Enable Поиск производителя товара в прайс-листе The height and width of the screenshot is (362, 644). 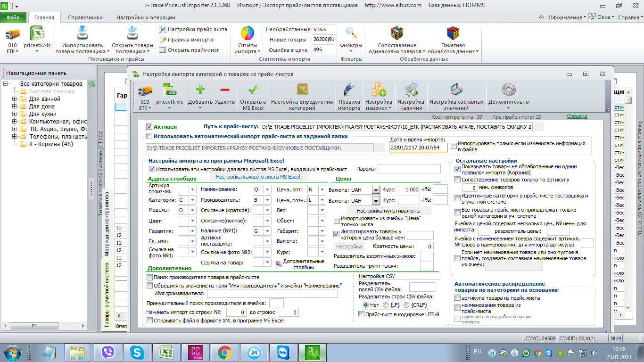tap(150, 278)
